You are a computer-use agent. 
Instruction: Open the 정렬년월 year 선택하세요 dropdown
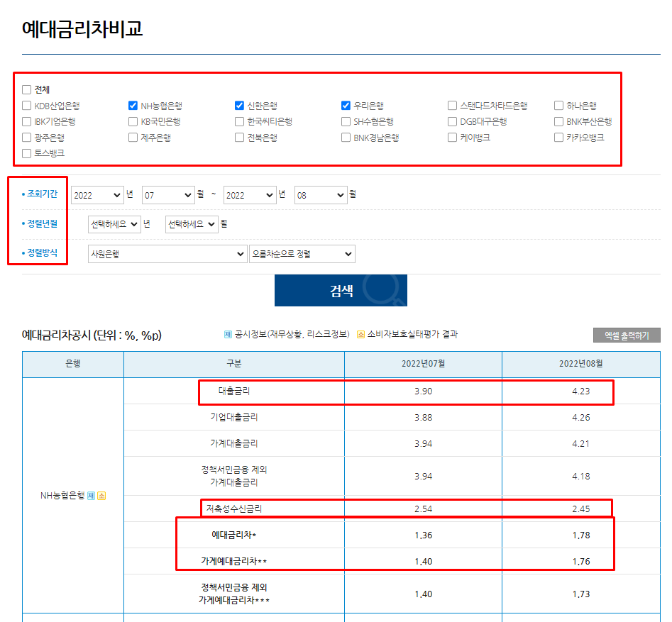(x=114, y=224)
